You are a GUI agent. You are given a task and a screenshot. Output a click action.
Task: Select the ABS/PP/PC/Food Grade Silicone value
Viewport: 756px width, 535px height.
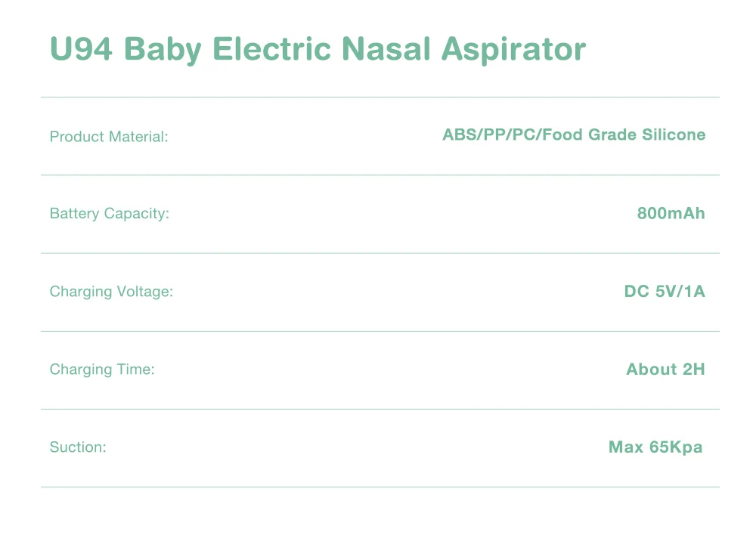(574, 135)
